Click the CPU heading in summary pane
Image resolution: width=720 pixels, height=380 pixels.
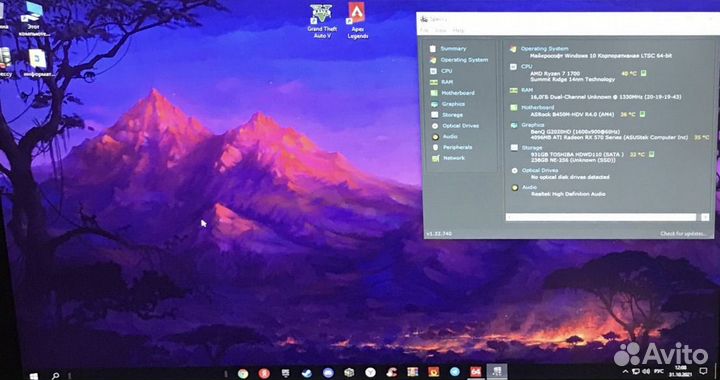pos(526,67)
